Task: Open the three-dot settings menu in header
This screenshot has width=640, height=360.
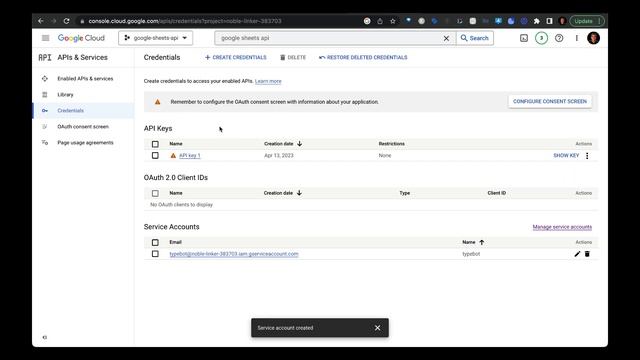Action: [x=576, y=38]
